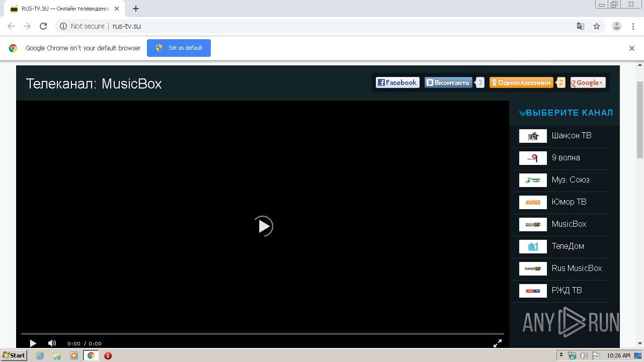This screenshot has height=362, width=644.
Task: Open the tray volume control
Action: [x=584, y=355]
